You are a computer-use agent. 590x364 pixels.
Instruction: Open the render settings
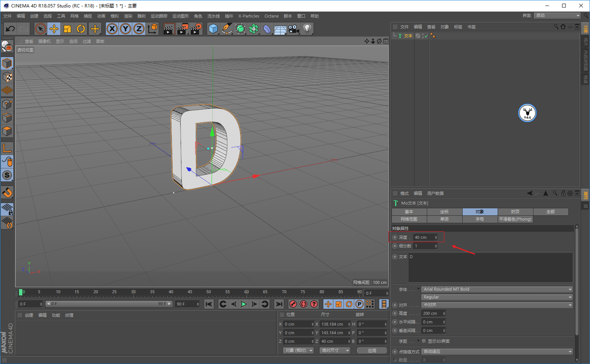point(196,29)
